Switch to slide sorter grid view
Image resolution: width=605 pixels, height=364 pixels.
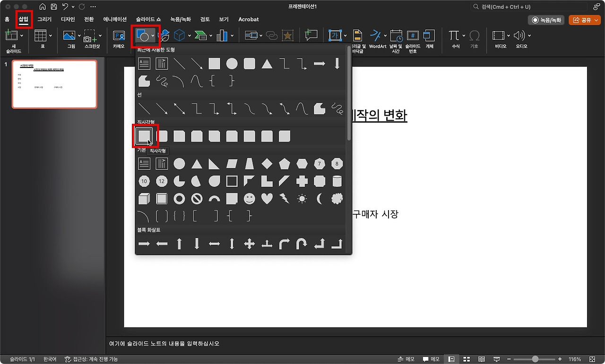coord(467,359)
